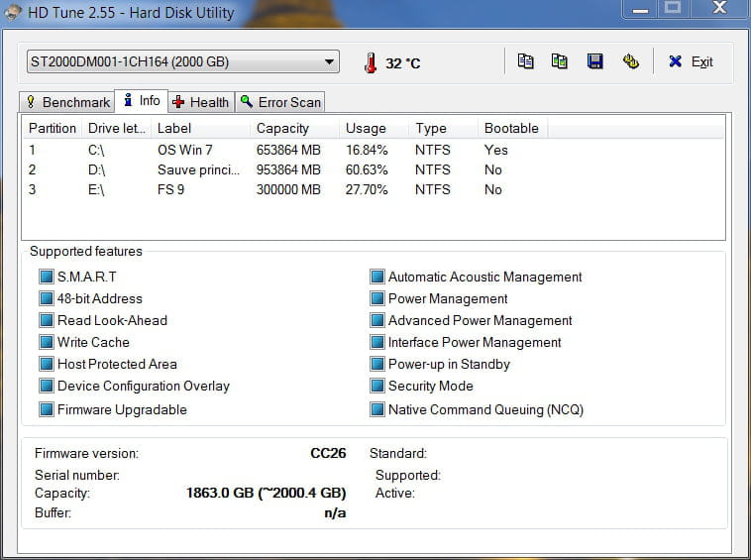Click the Sauve princi... partition label
Viewport: 751px width, 560px height.
click(x=199, y=170)
